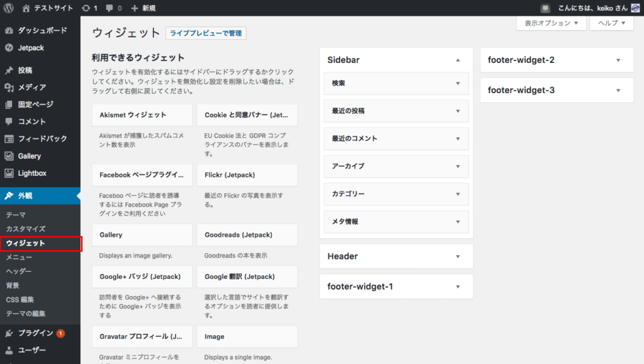The height and width of the screenshot is (364, 644).
Task: Click こんにちは、keiko さん greeting
Action: [x=592, y=8]
